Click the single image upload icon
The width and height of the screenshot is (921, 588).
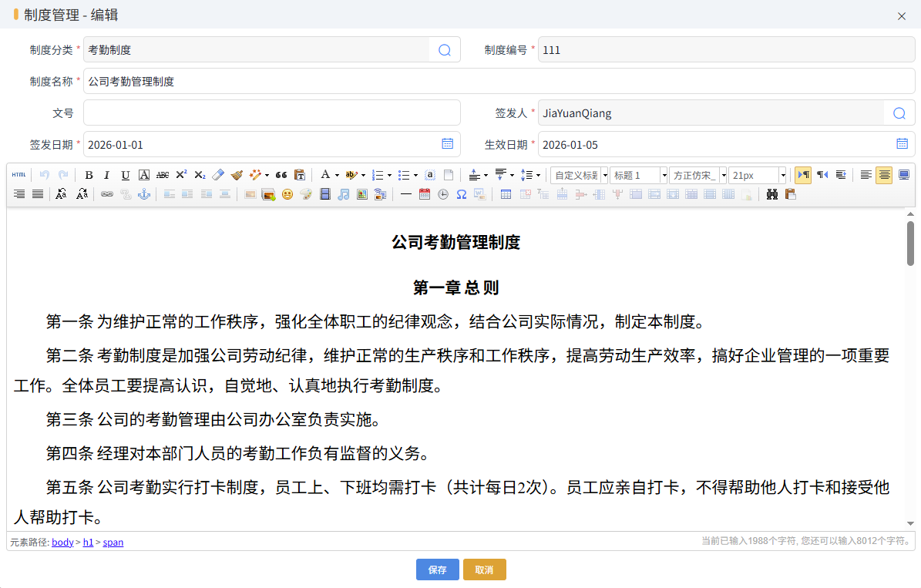(250, 194)
